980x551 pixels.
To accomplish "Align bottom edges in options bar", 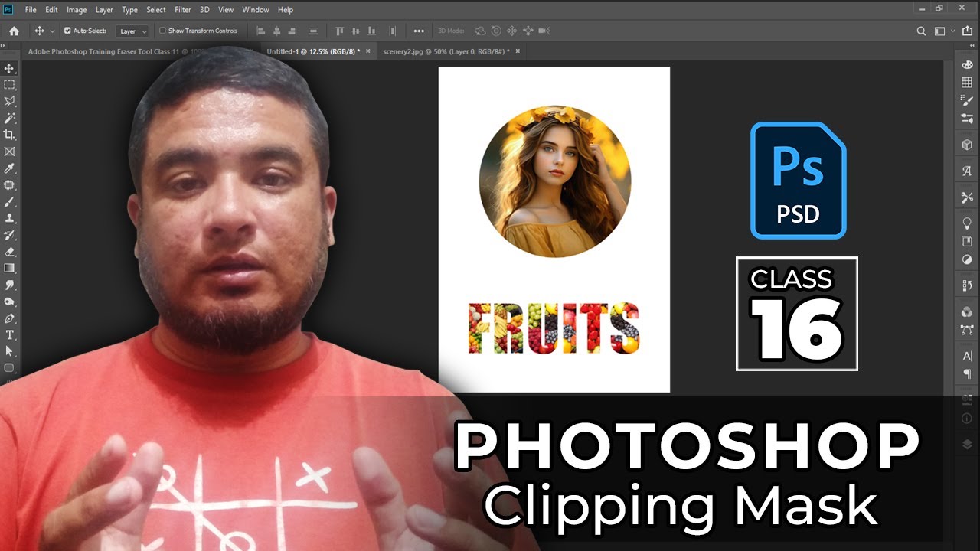I will point(373,31).
